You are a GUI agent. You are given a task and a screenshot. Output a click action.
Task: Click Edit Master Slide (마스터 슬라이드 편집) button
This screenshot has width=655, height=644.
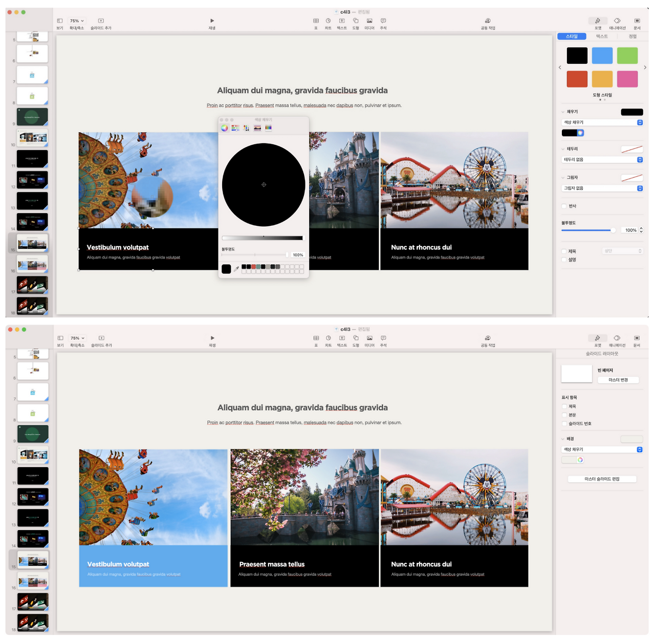click(602, 479)
